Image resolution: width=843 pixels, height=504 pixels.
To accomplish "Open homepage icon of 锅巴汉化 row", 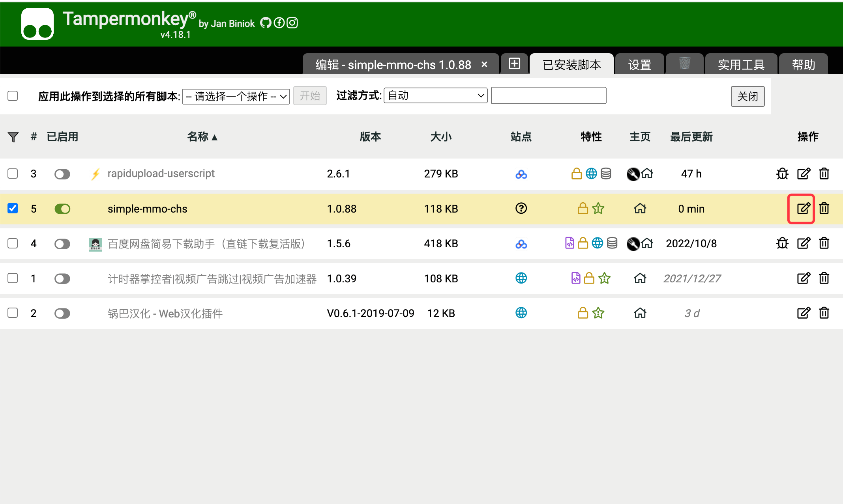I will coord(640,313).
